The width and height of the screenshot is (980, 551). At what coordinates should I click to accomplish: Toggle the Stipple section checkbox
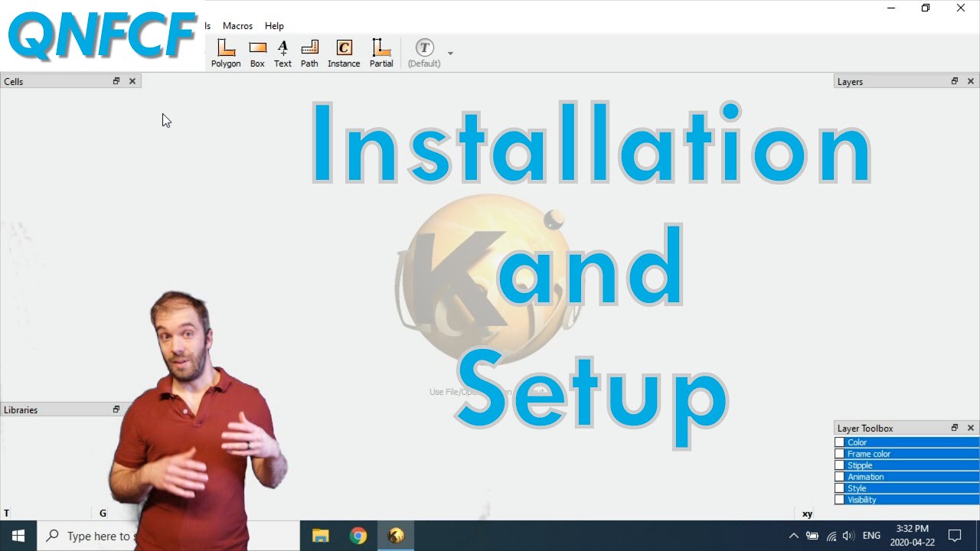tap(840, 465)
